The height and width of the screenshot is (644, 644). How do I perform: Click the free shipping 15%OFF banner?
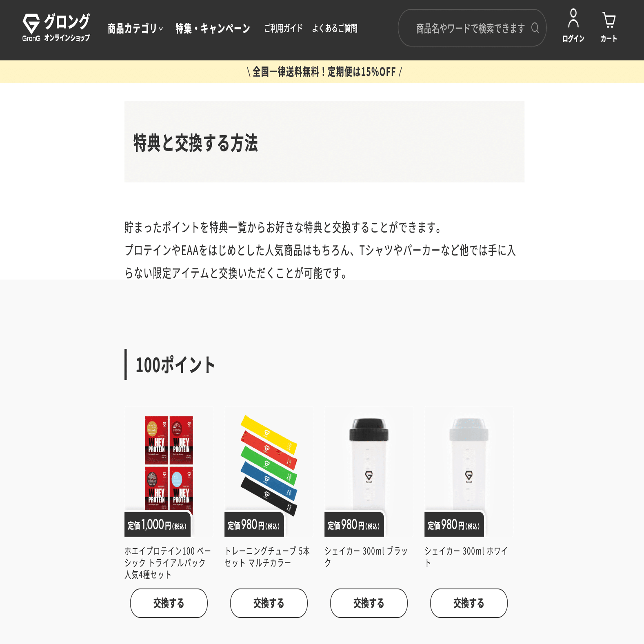(x=322, y=72)
